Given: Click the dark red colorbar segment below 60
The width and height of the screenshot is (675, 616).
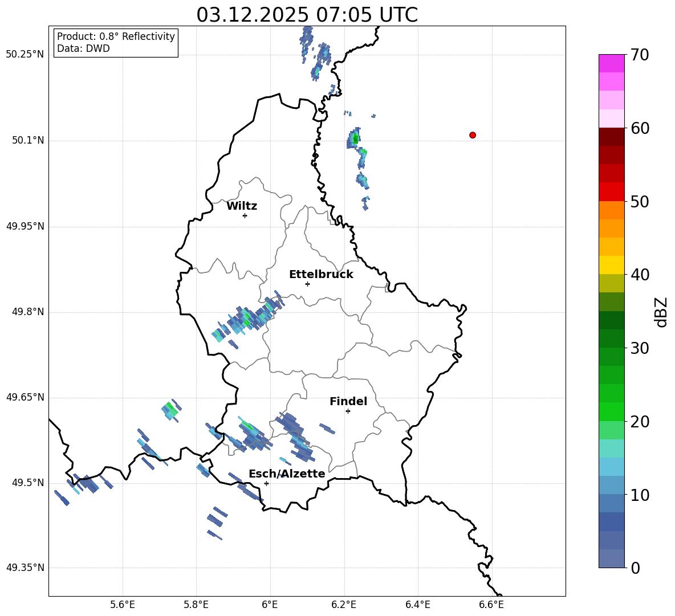Looking at the screenshot, I should coord(611,137).
